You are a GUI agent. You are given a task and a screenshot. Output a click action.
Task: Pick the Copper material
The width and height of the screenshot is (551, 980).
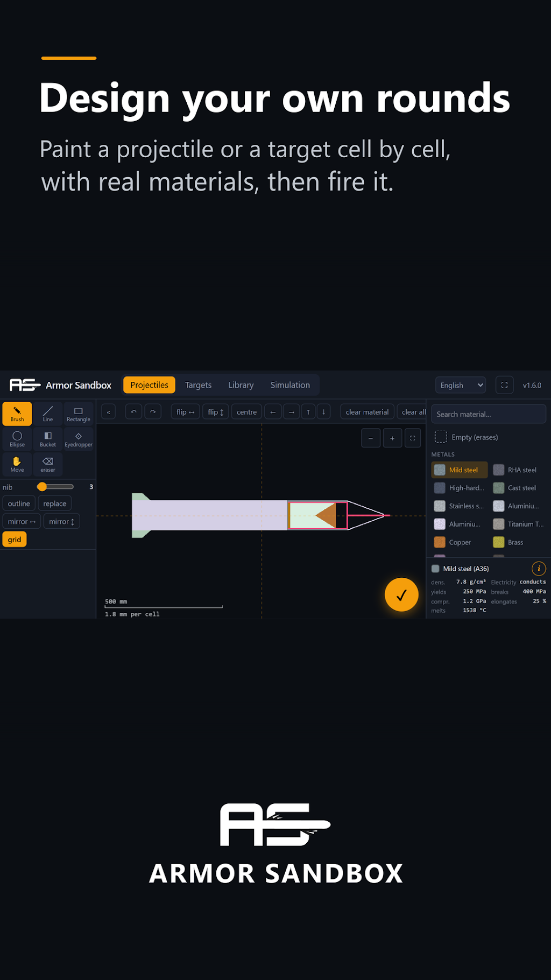coord(460,542)
